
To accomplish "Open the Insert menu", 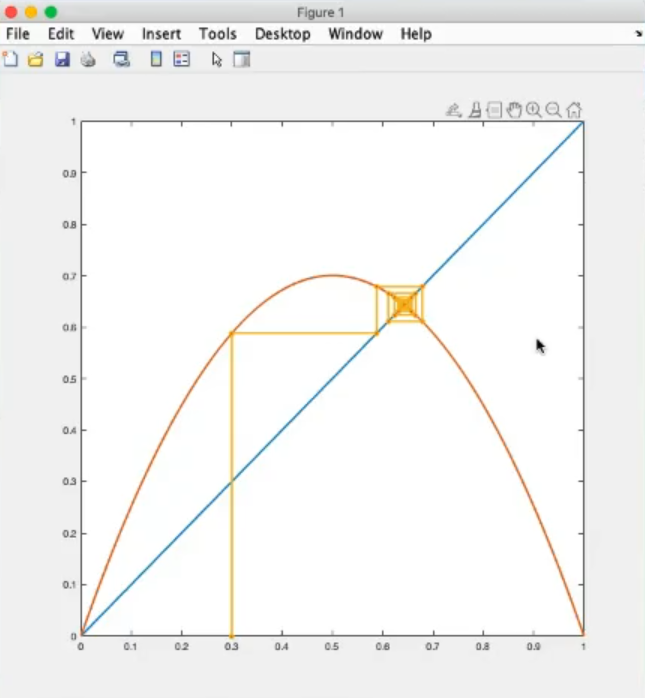I will 161,34.
